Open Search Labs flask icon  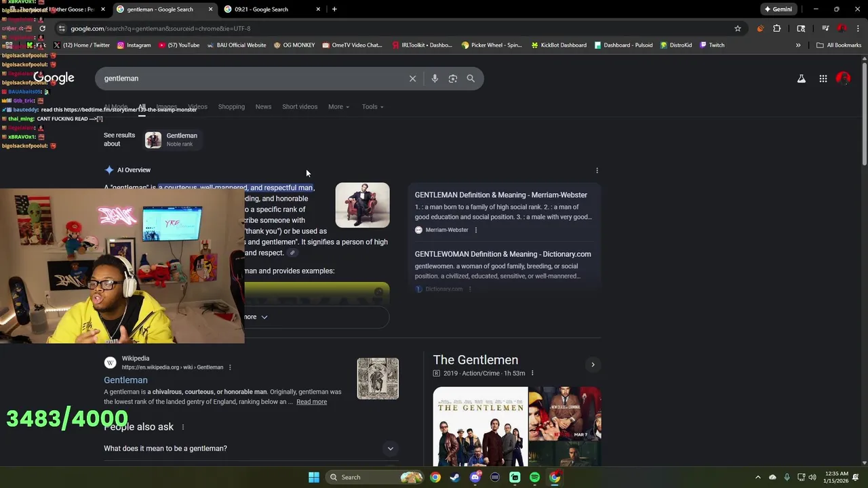point(802,79)
